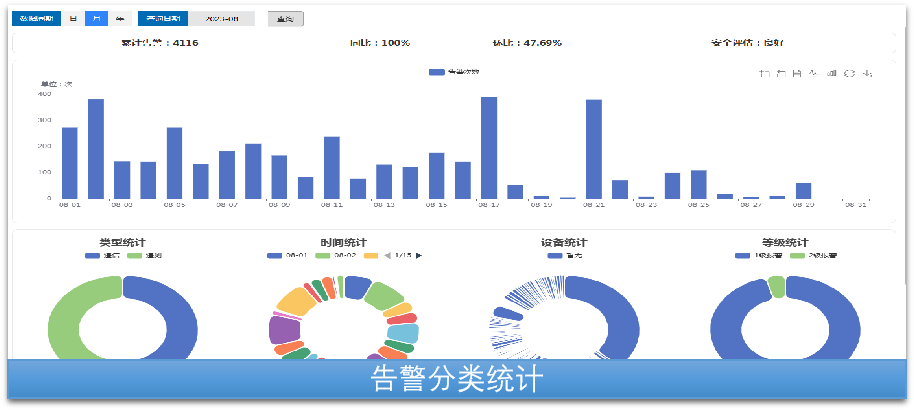Go to next legend page in 时间统计
This screenshot has height=410, width=914.
click(419, 256)
